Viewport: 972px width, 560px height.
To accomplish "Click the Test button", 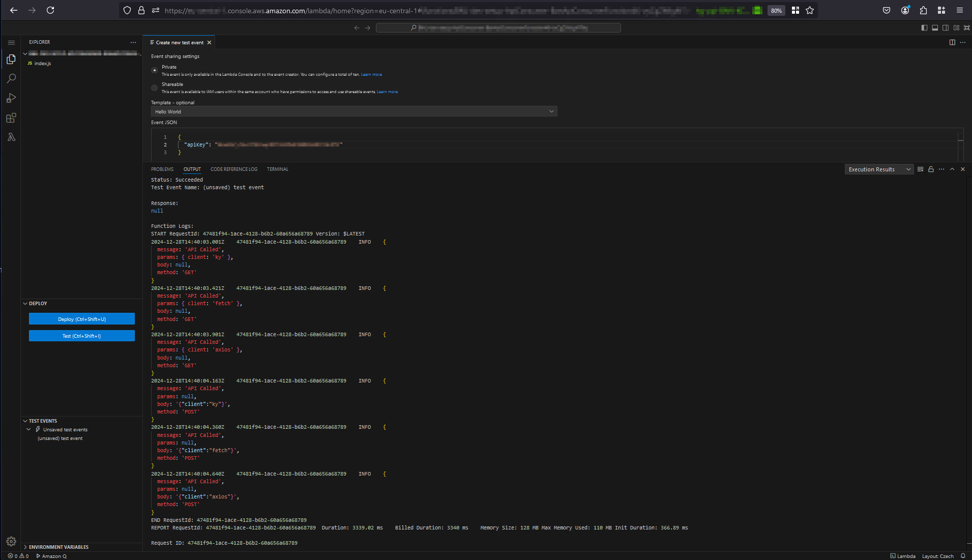I will [x=82, y=336].
